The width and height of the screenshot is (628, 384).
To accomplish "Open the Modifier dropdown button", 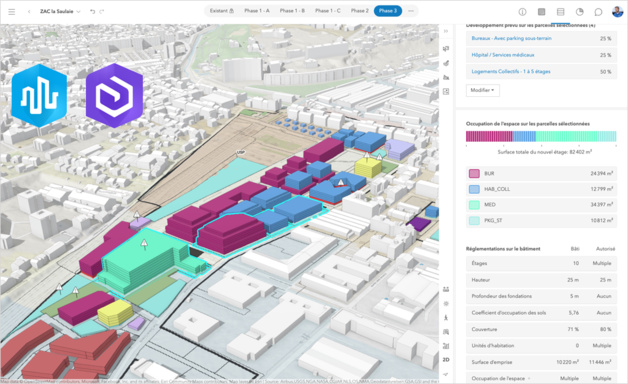I will (x=483, y=90).
